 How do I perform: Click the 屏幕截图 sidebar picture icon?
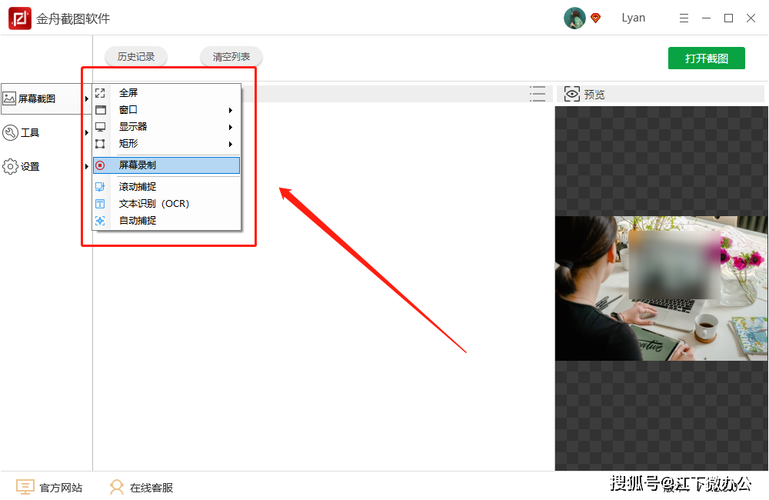[x=9, y=98]
